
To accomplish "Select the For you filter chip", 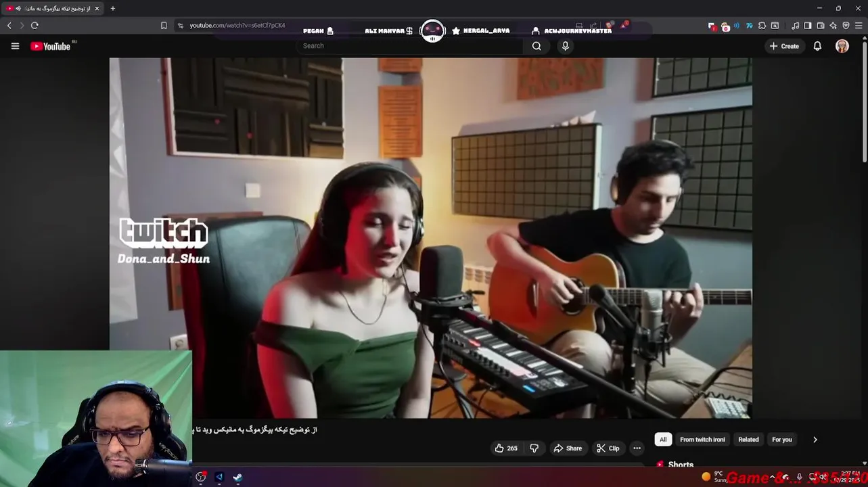I will [x=782, y=440].
